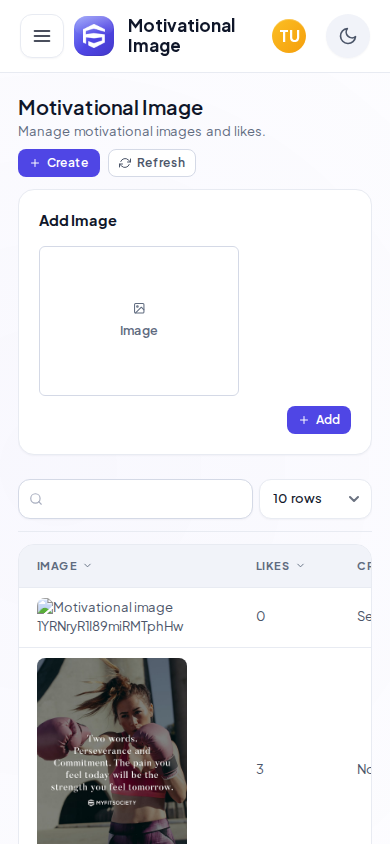Click the Create button
The width and height of the screenshot is (390, 844).
point(59,163)
